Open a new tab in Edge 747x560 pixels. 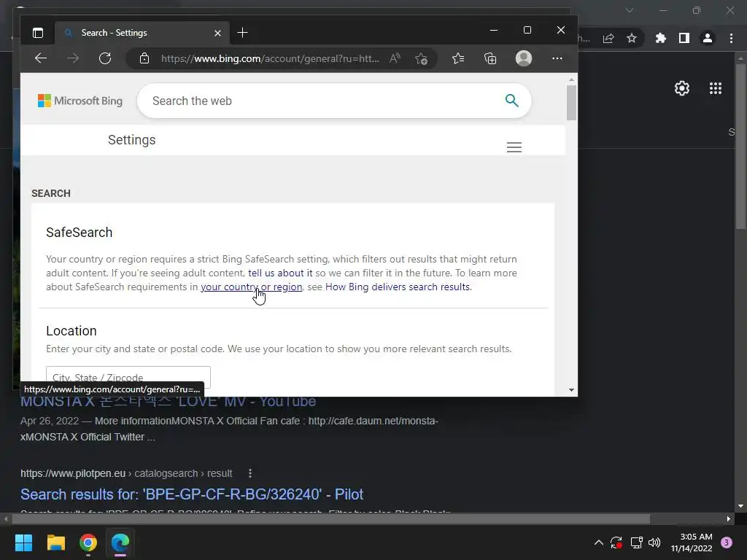[x=242, y=33]
